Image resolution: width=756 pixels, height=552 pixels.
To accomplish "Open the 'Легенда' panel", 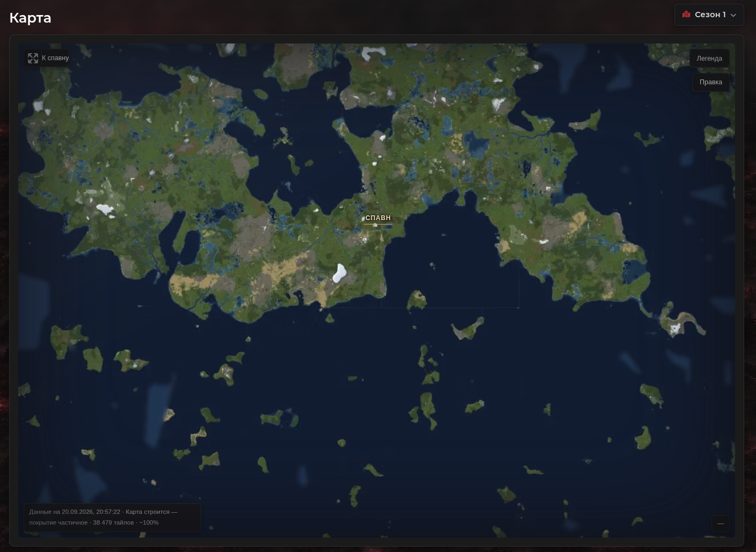I will (709, 59).
